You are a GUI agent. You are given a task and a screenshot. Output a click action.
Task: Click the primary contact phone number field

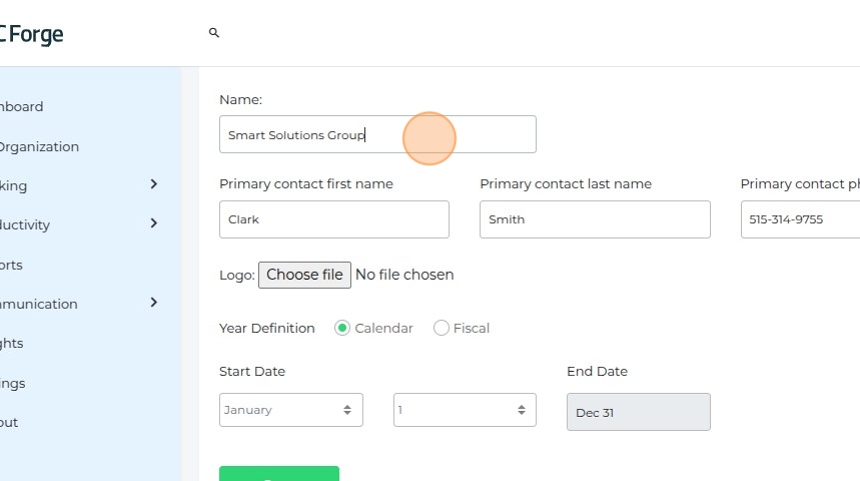[x=800, y=220]
